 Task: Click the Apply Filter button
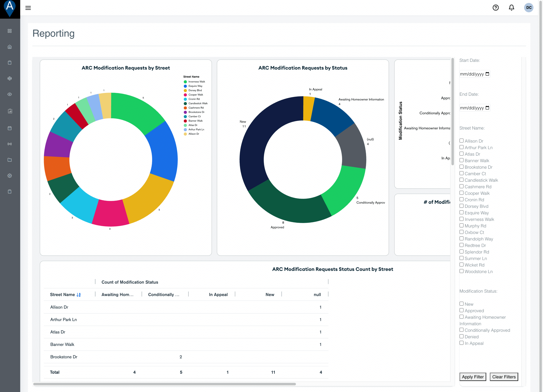pyautogui.click(x=472, y=377)
